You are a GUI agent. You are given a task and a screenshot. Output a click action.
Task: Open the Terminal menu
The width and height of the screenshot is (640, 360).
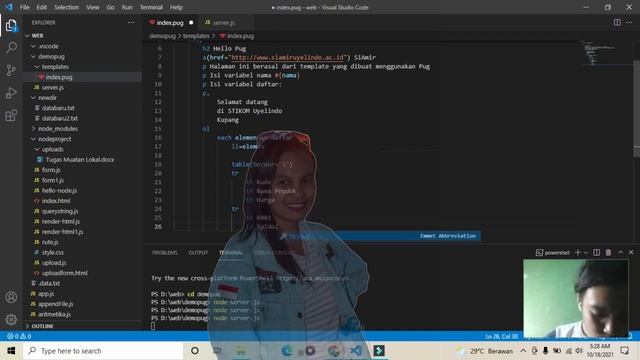pyautogui.click(x=151, y=7)
